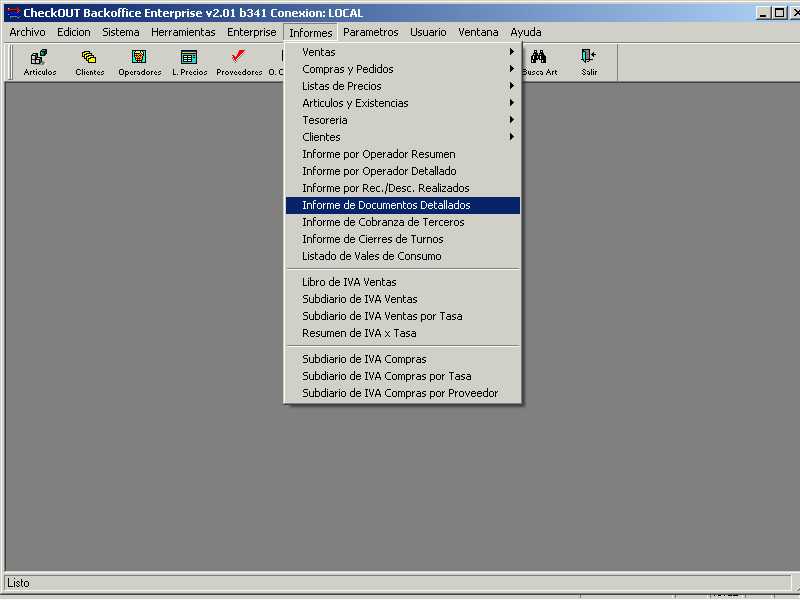Open the Enterprise menu
The image size is (800, 600).
[251, 32]
